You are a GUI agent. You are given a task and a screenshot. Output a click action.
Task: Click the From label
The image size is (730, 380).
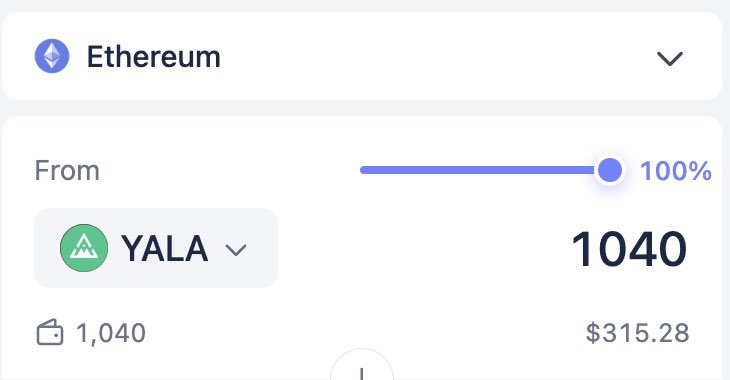[67, 170]
